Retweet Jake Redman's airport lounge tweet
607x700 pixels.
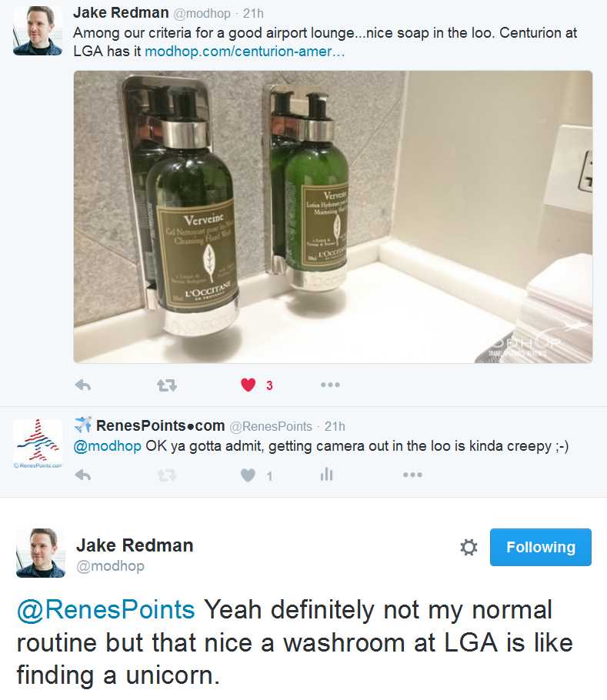pos(167,385)
